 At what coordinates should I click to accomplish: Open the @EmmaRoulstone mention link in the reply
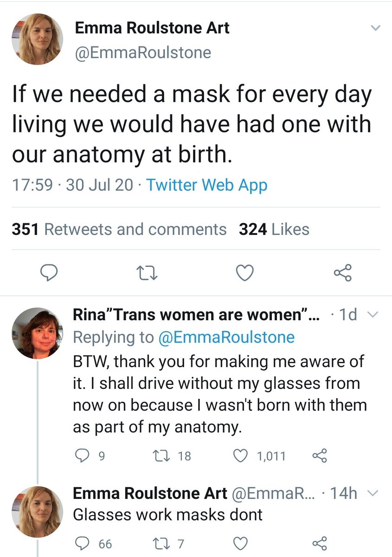click(x=226, y=337)
